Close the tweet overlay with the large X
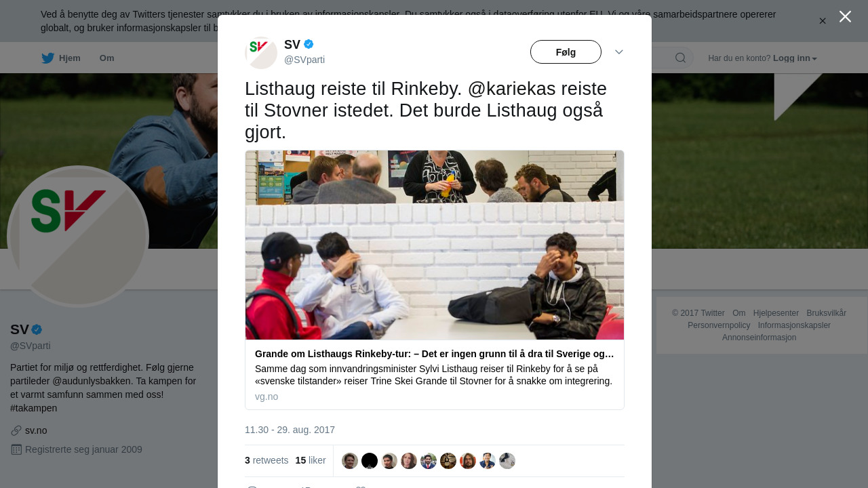Image resolution: width=868 pixels, height=488 pixels. (x=845, y=16)
